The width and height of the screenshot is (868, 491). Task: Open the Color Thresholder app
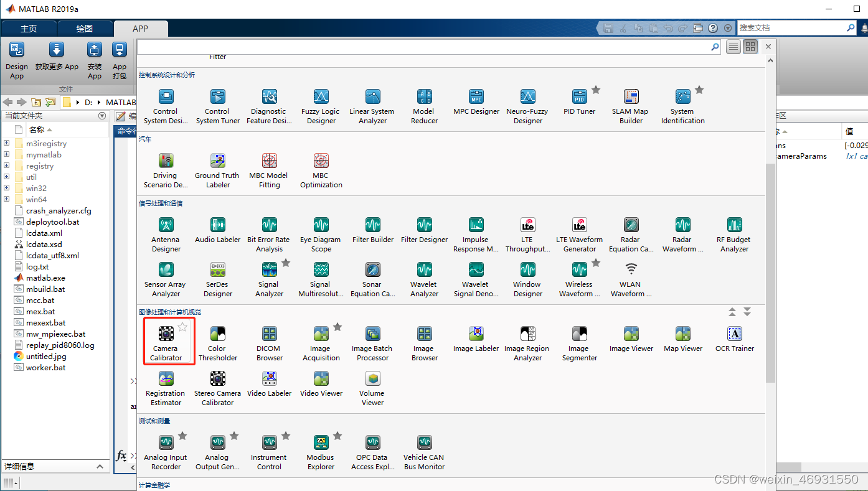218,344
